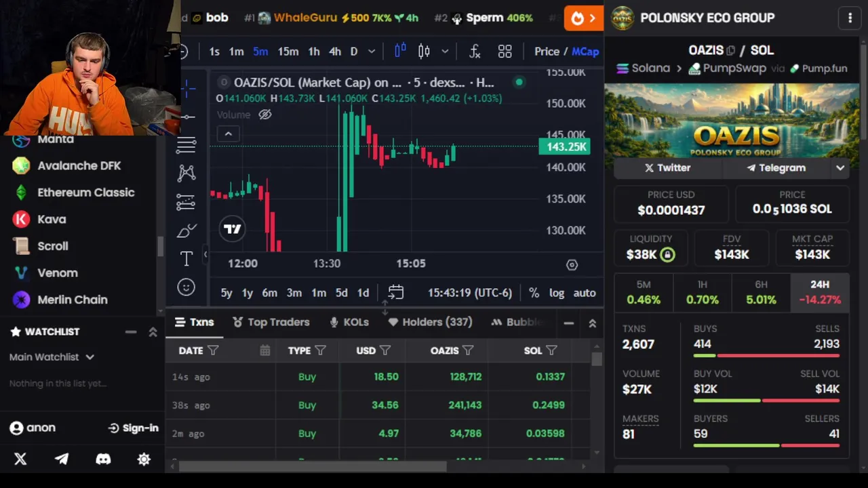
Task: Open the settings gear in sidebar footer
Action: tap(144, 459)
